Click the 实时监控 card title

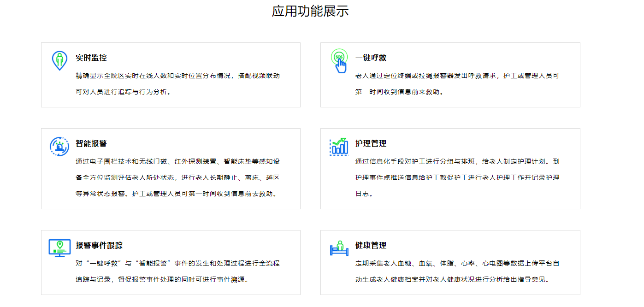coord(91,58)
